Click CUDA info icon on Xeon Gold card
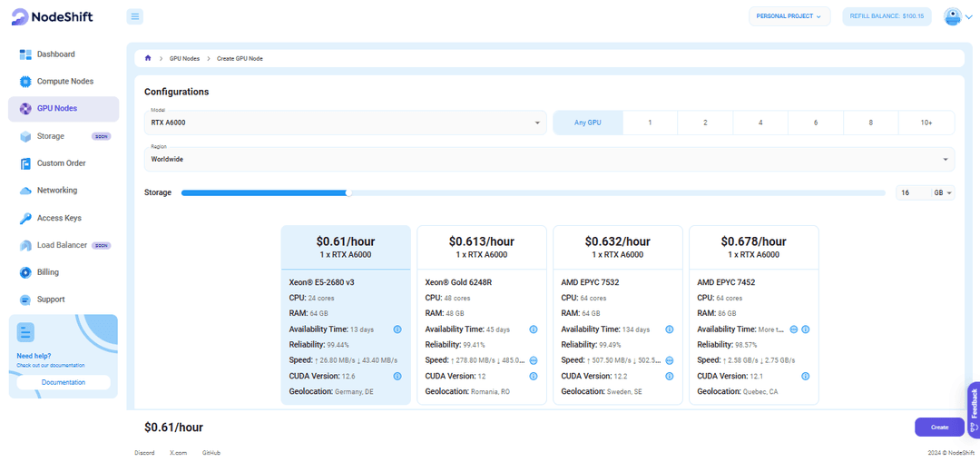The width and height of the screenshot is (980, 462). pyautogui.click(x=534, y=376)
